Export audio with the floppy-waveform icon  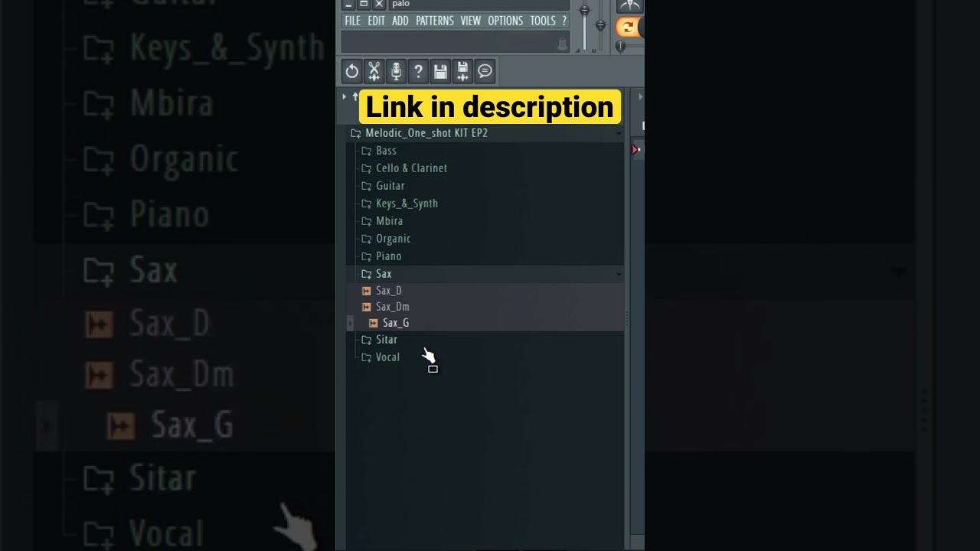pyautogui.click(x=462, y=71)
